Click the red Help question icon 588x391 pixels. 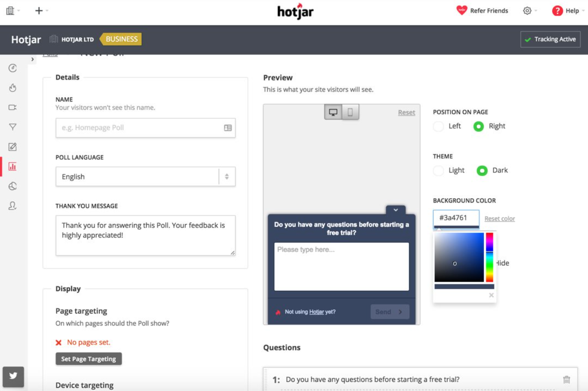click(x=557, y=11)
